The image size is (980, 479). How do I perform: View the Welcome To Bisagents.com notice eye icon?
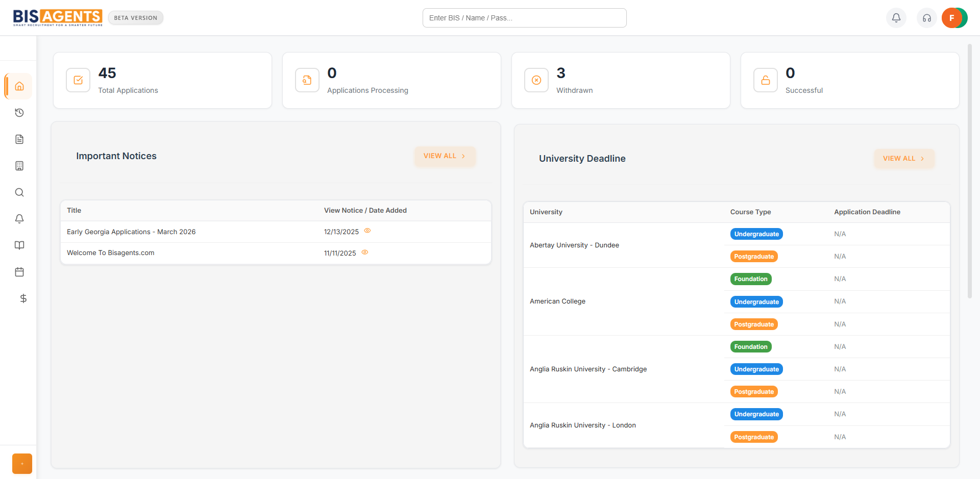pos(364,252)
